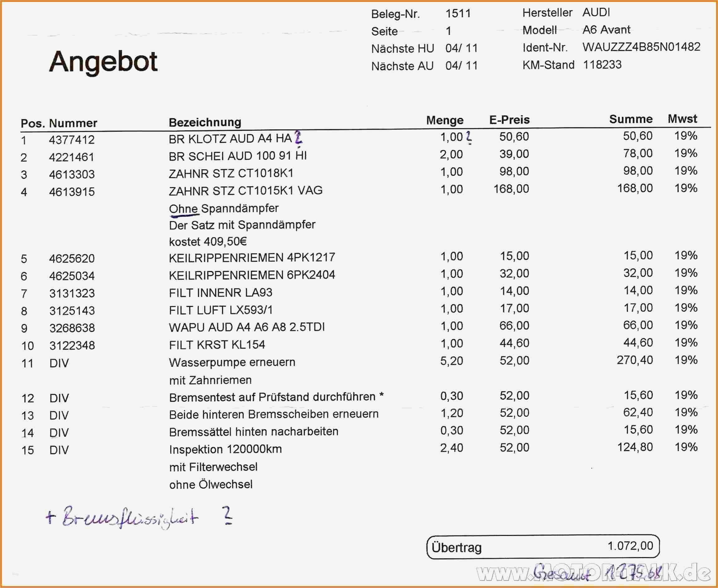Image resolution: width=718 pixels, height=588 pixels.
Task: Click the Wasserpumpe erneuern description
Action: coord(232,362)
